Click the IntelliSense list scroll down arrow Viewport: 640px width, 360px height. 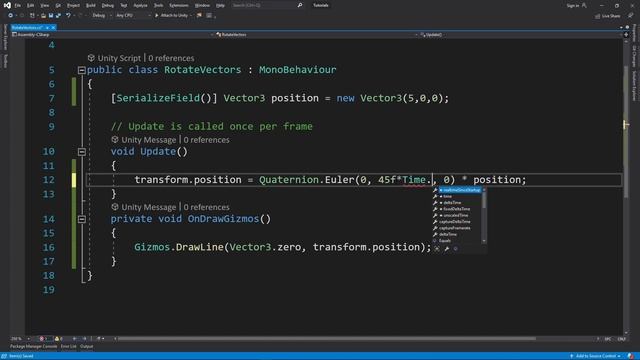pos(484,241)
